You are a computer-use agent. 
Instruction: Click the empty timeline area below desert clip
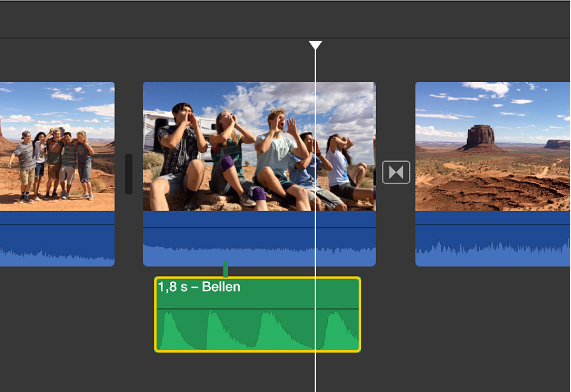point(493,325)
